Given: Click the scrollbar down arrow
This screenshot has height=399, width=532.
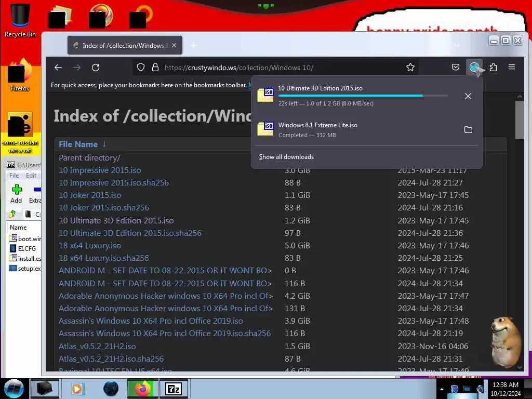Looking at the screenshot, I should (520, 367).
